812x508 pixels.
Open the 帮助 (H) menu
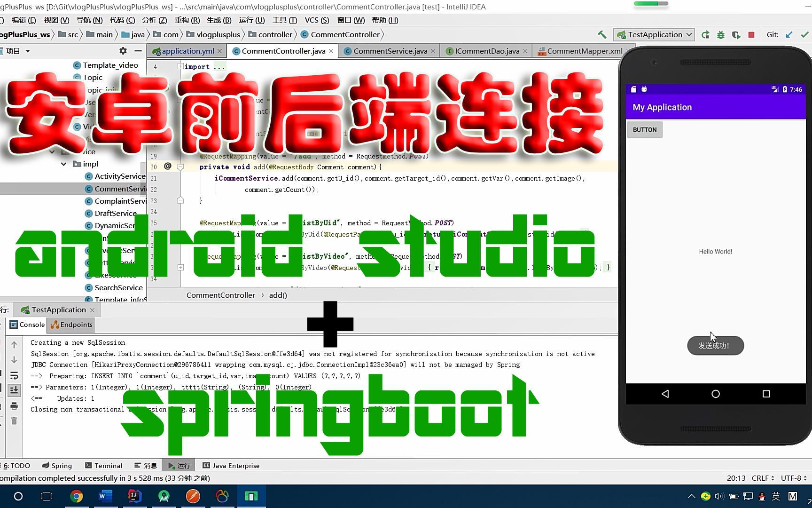click(385, 20)
